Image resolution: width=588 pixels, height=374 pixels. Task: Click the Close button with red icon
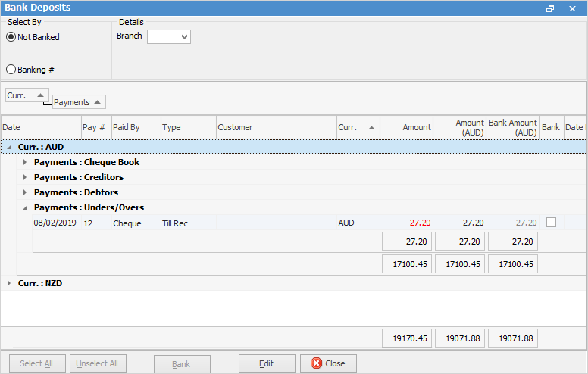[328, 363]
